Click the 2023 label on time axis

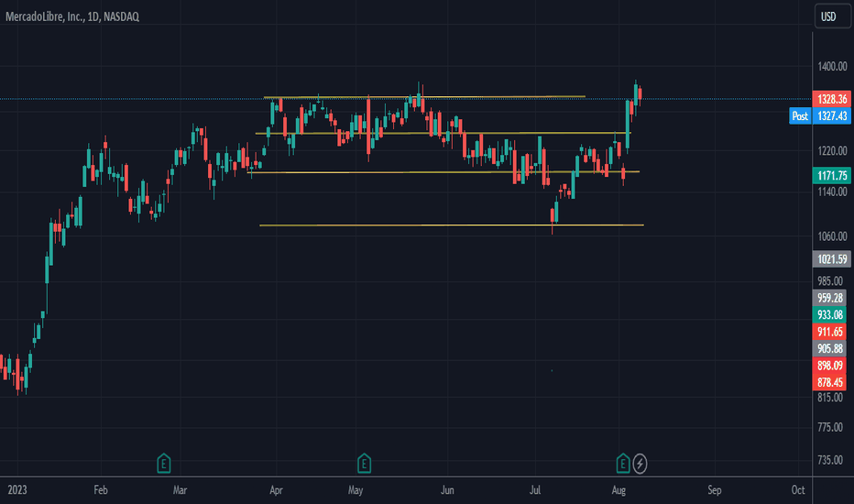click(17, 490)
